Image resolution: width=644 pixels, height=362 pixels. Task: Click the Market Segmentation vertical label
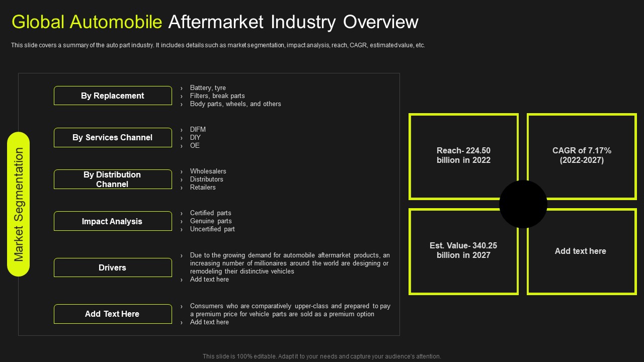coord(19,204)
